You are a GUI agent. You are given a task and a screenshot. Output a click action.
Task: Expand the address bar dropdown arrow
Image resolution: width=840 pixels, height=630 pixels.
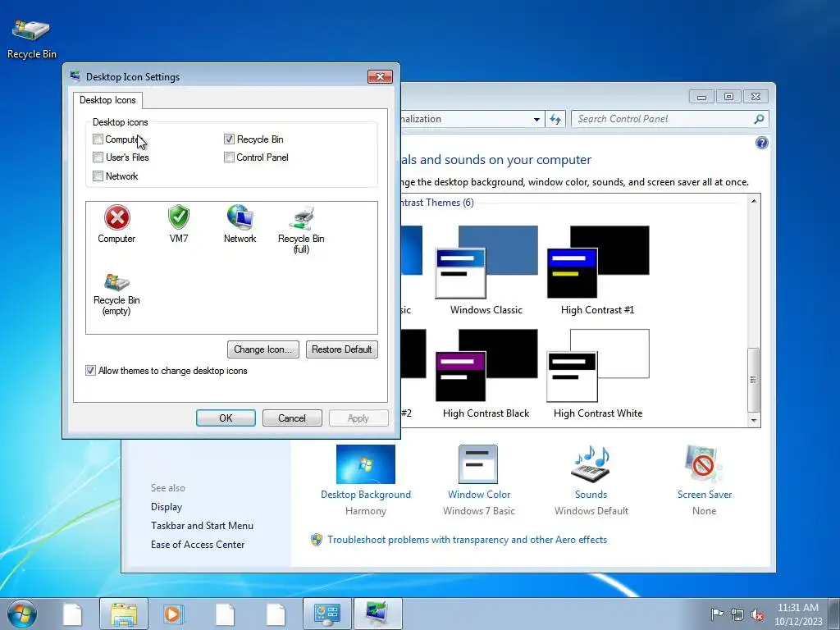point(536,120)
